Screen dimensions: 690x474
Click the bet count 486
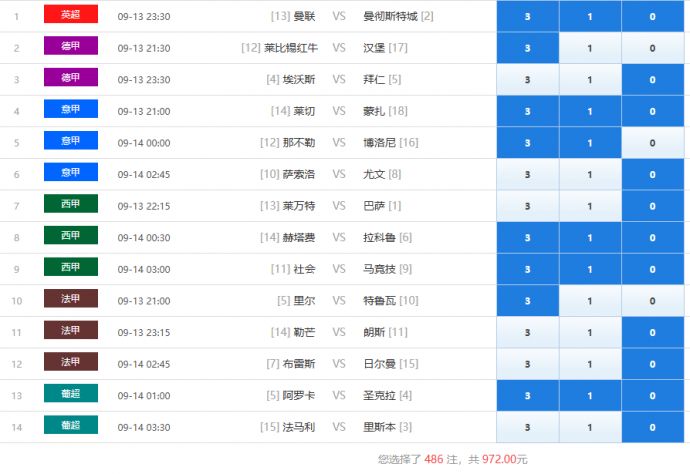pos(433,459)
